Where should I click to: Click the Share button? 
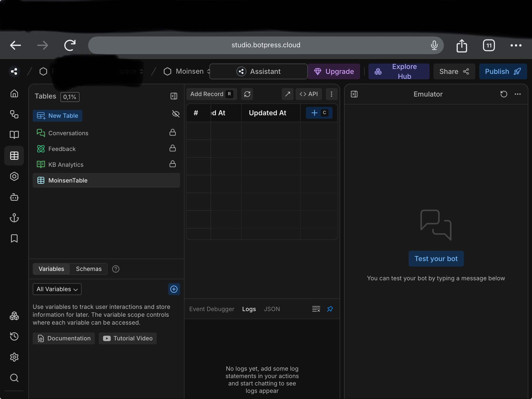tap(454, 71)
